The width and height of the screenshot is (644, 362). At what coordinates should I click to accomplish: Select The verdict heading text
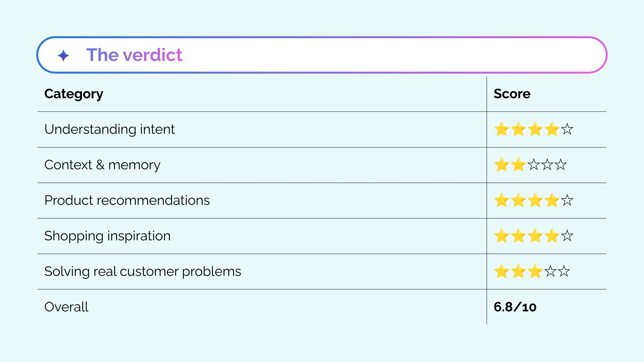coord(134,55)
